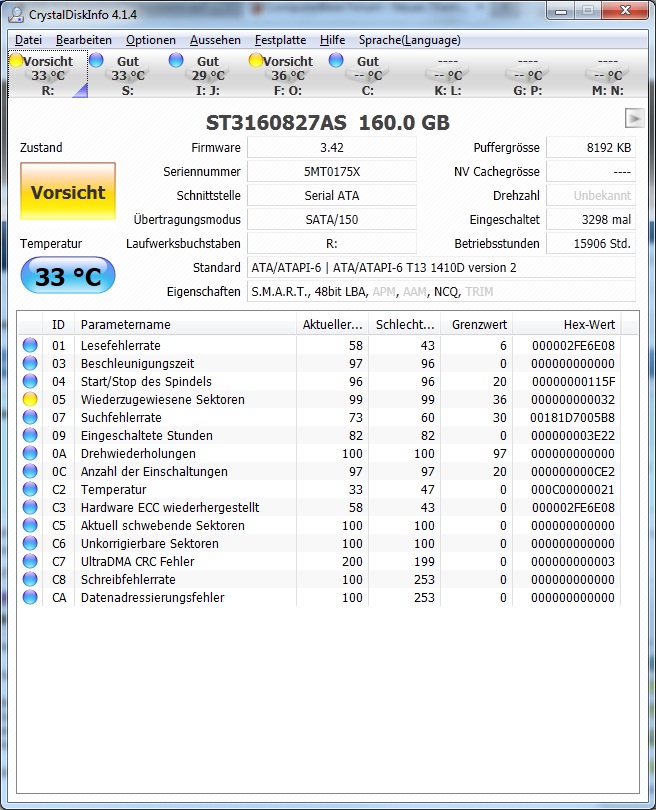The height and width of the screenshot is (810, 656).
Task: Click the next disk arrow button
Action: (634, 118)
